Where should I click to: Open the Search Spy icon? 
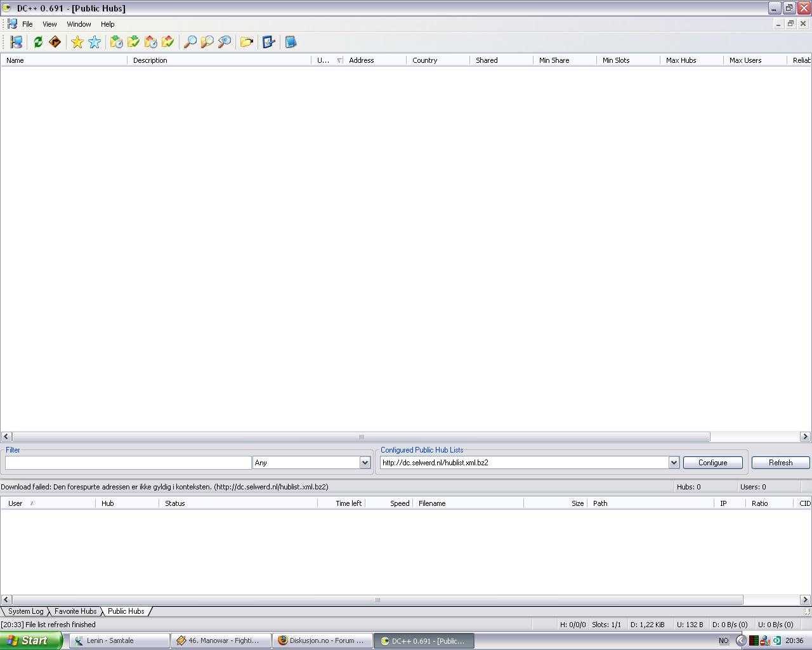tap(224, 42)
